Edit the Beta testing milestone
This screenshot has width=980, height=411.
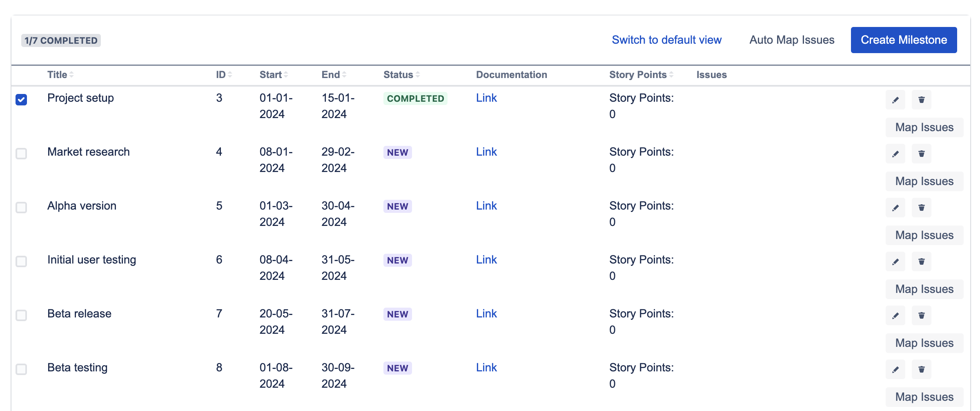click(x=895, y=369)
